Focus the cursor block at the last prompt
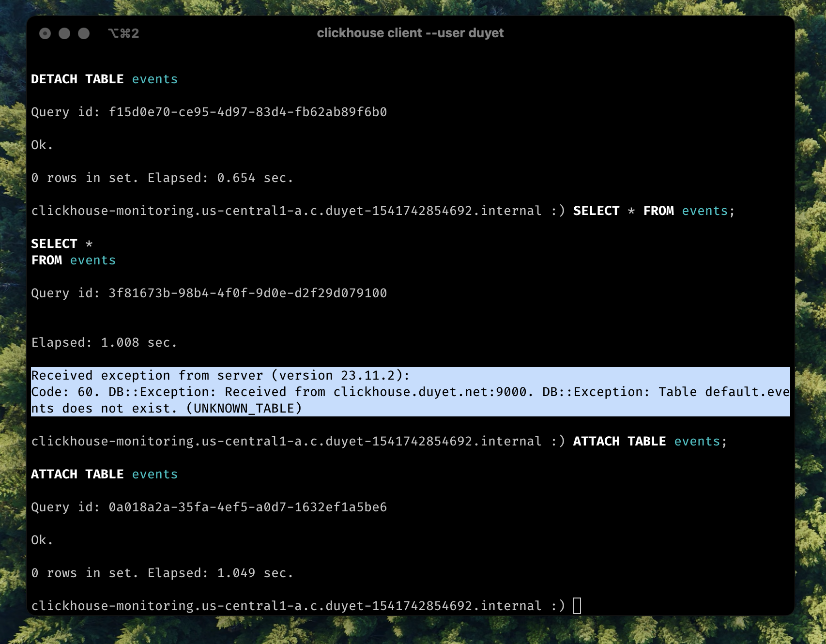826x644 pixels. (577, 606)
